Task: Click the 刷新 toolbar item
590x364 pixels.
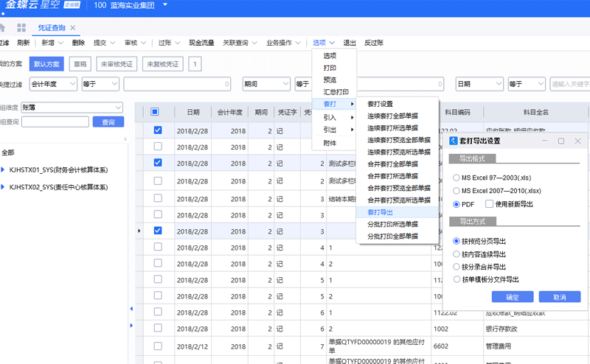Action: (x=23, y=43)
